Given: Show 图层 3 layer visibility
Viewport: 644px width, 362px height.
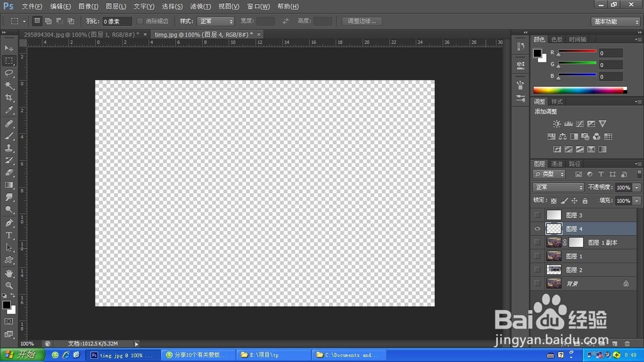Looking at the screenshot, I should (x=537, y=215).
